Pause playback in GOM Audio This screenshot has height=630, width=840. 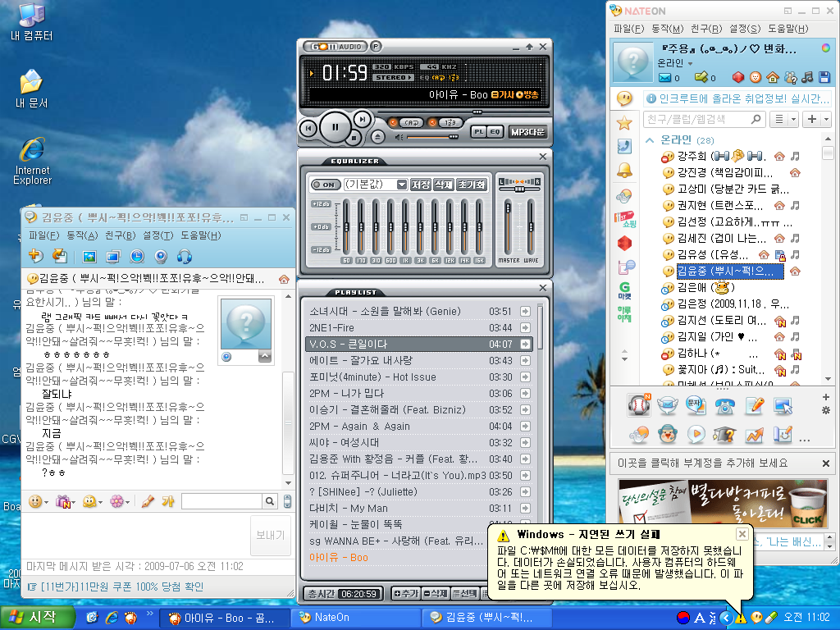pos(335,127)
